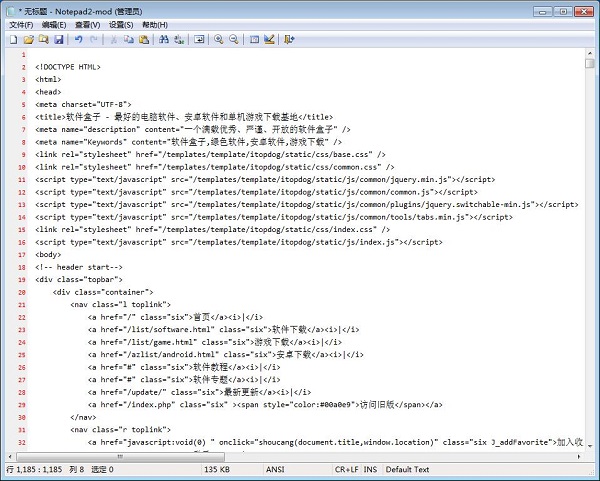Click the vertical scrollbar down arrow
600x481 pixels.
pyautogui.click(x=590, y=446)
